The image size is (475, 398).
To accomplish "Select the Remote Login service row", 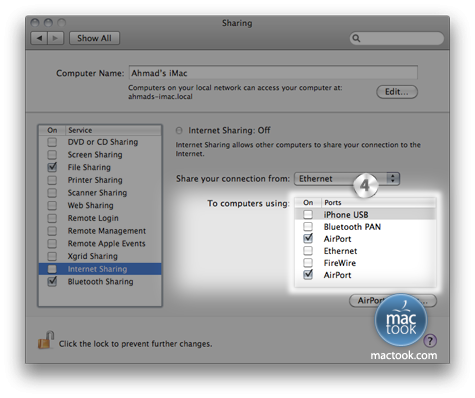I will 100,218.
